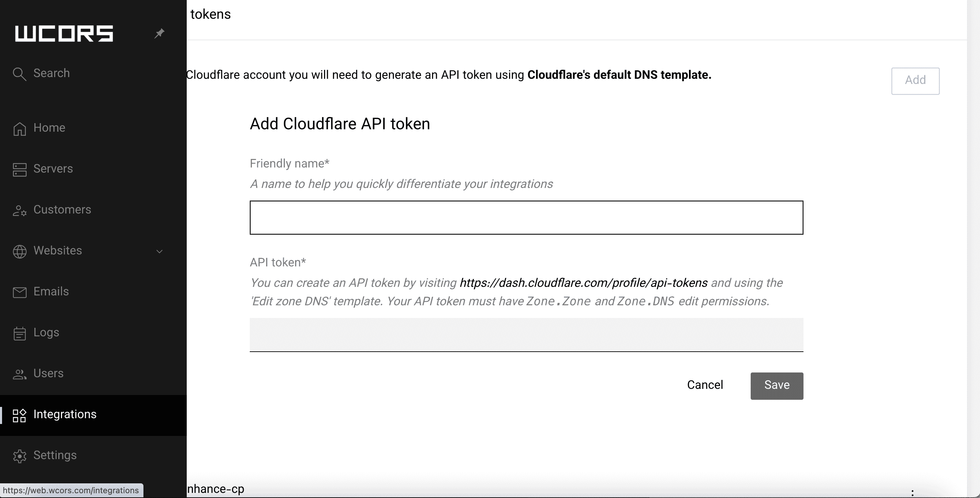Focus the Friendly name text field

(x=526, y=217)
